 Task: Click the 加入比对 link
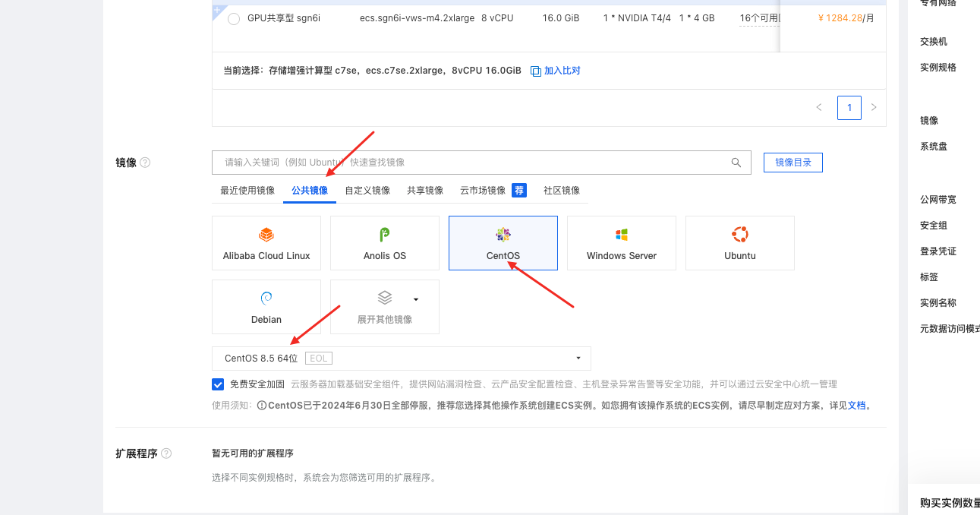point(562,71)
